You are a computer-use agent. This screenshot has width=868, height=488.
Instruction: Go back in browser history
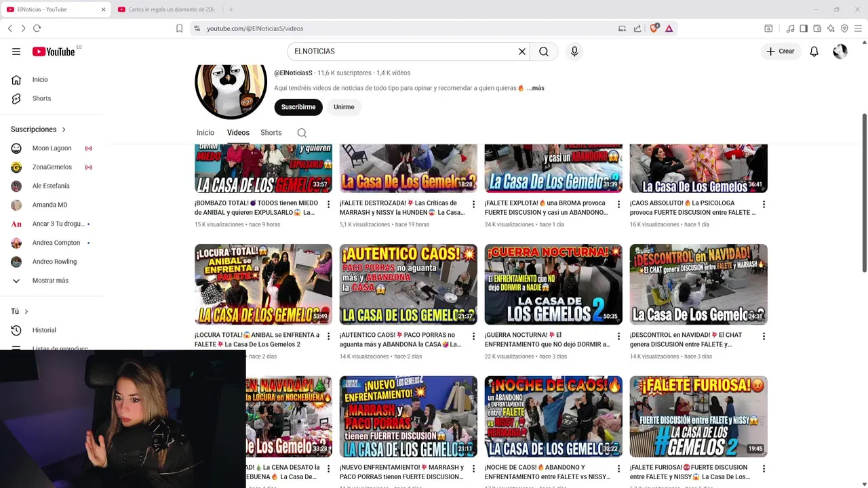[x=10, y=28]
